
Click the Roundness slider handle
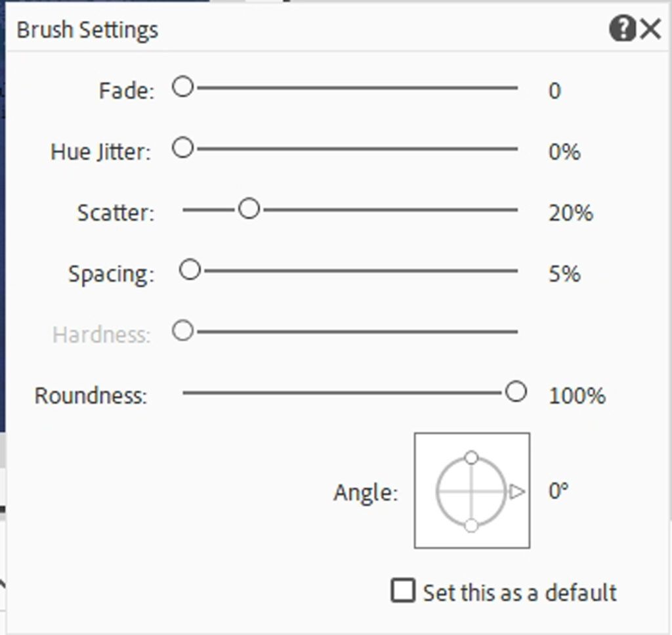click(516, 392)
